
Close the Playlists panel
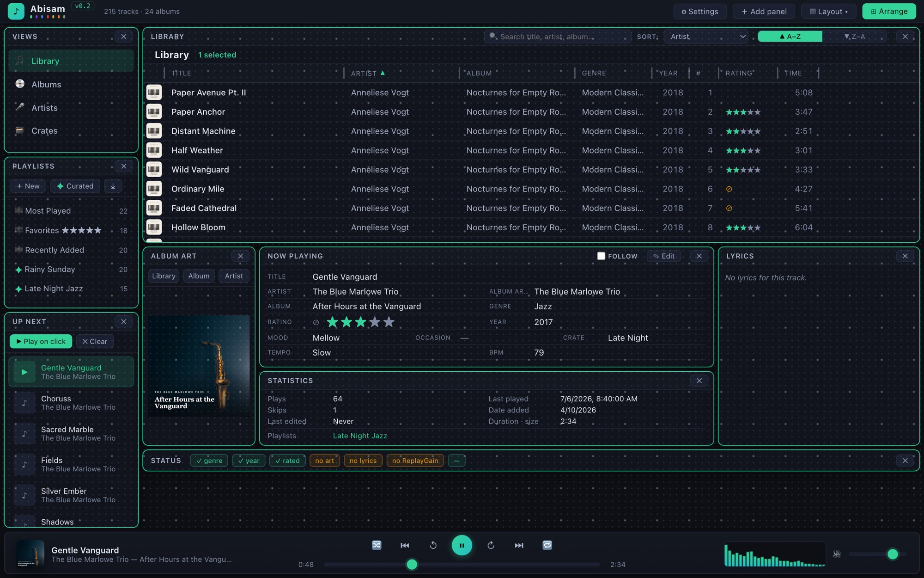(123, 166)
